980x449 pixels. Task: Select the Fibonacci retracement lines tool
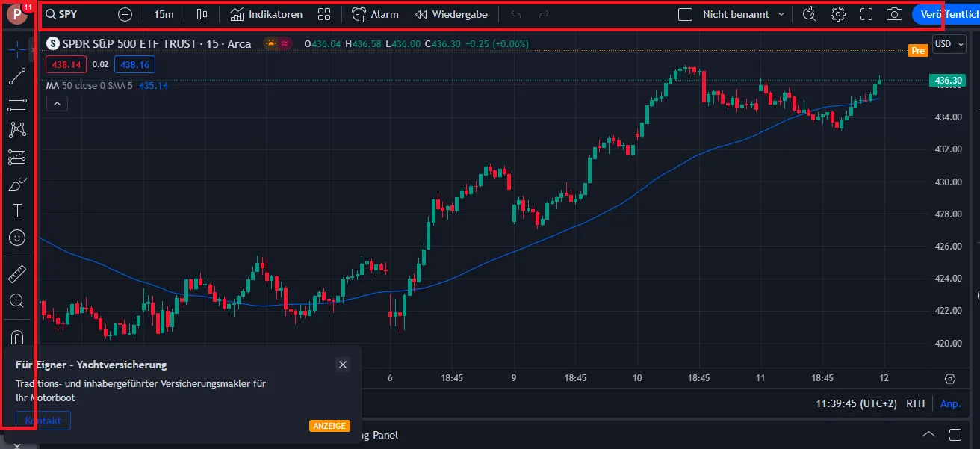pos(17,102)
